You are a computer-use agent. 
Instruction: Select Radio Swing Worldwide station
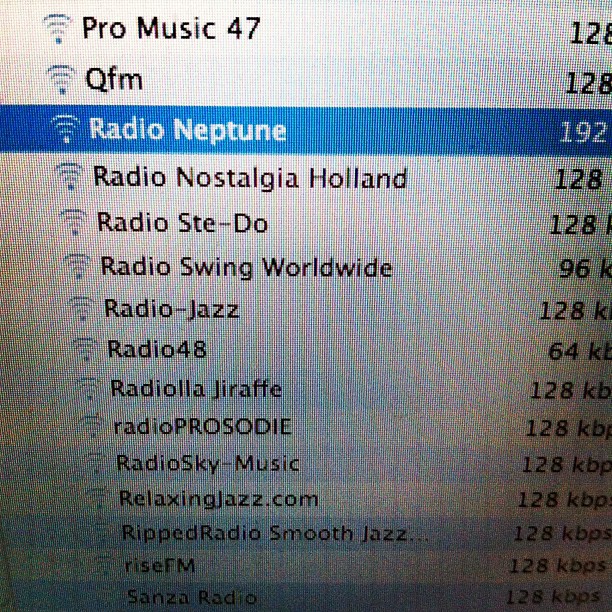coord(246,267)
